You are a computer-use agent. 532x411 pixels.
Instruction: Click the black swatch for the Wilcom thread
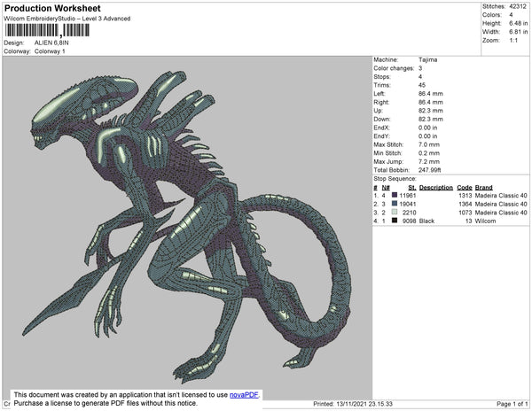click(395, 221)
